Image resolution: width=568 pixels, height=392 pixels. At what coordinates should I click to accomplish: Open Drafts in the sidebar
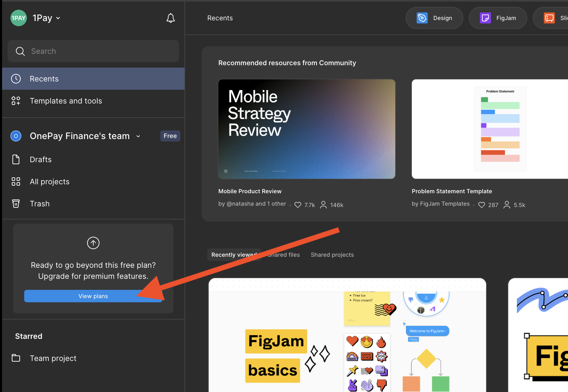pos(93,159)
